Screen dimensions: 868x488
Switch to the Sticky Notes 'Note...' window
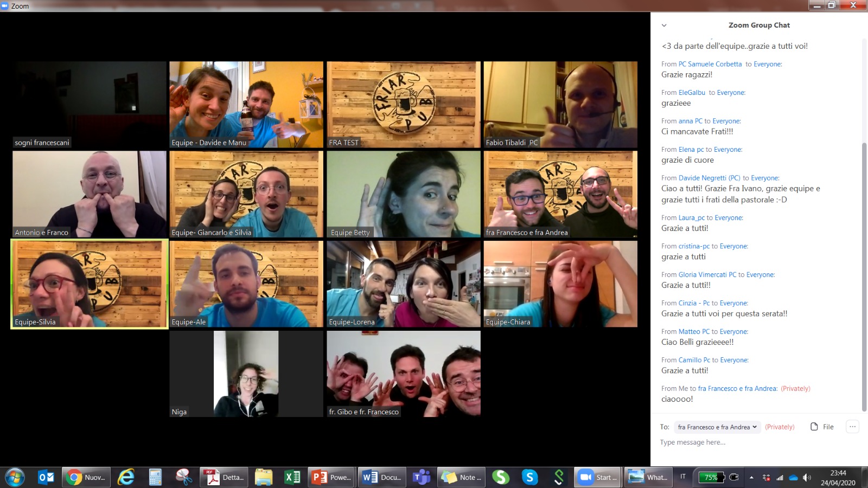(x=461, y=477)
